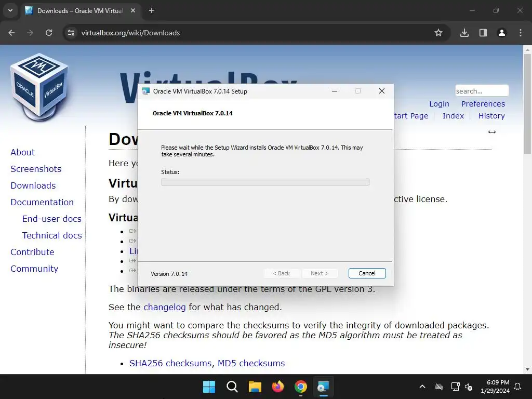Open clock and calendar at 6:09 PM
This screenshot has width=532, height=399.
tap(495, 387)
